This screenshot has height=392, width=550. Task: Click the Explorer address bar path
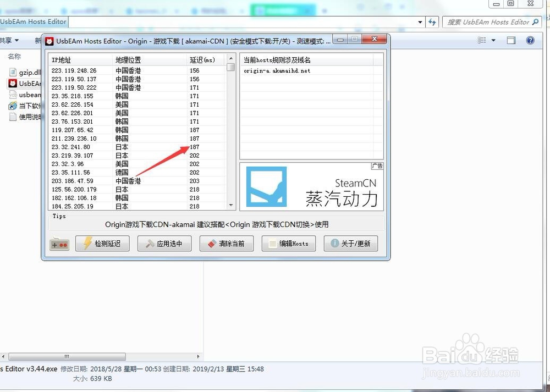point(34,22)
